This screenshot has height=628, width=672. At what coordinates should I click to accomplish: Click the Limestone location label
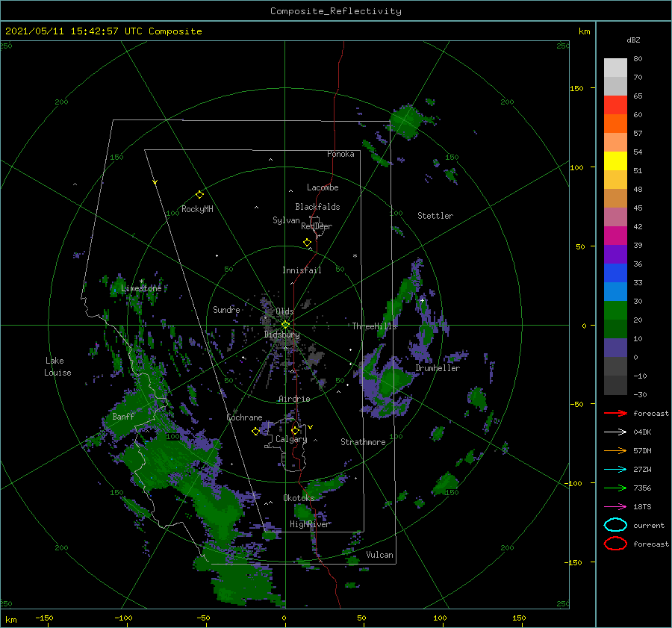click(141, 288)
